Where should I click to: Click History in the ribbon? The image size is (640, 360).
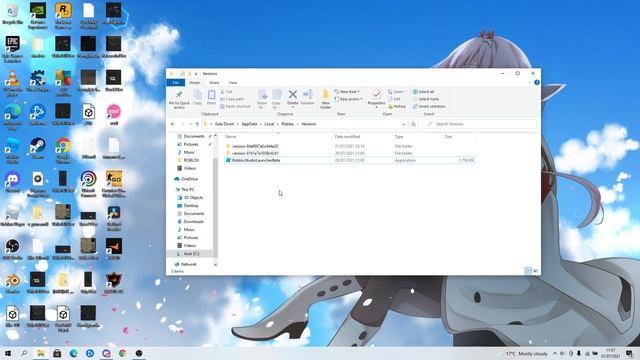[x=397, y=107]
